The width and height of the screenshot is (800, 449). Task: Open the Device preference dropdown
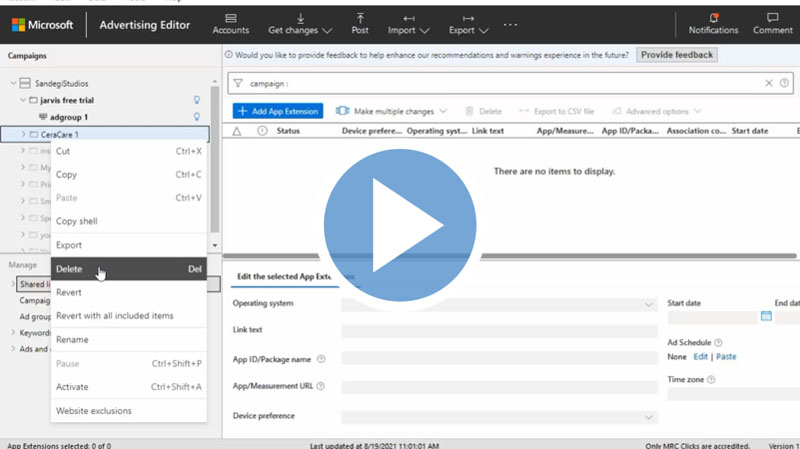[x=499, y=417]
